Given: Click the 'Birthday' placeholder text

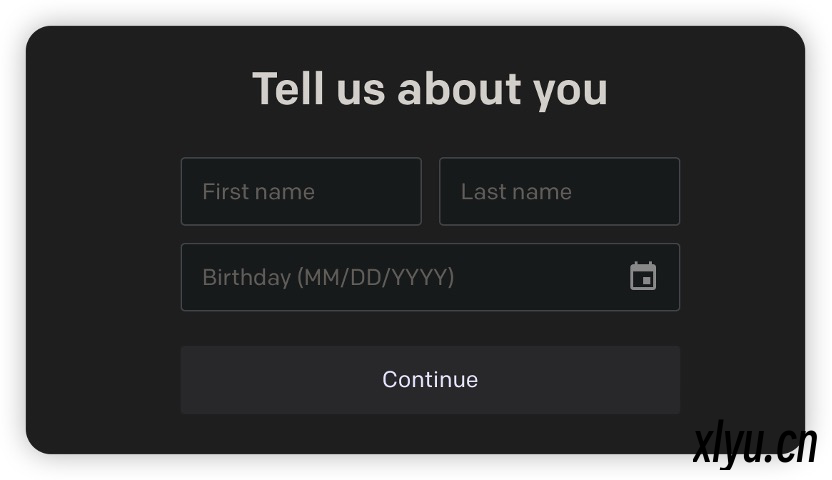Looking at the screenshot, I should [247, 277].
